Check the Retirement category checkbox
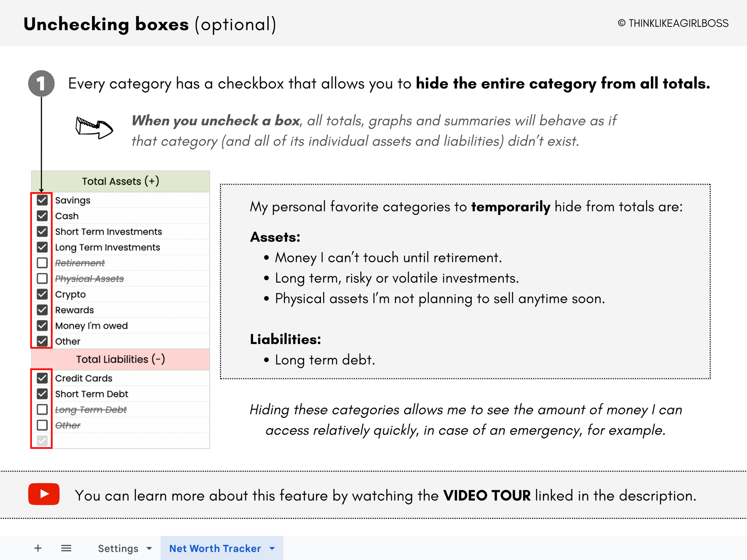 pyautogui.click(x=42, y=263)
